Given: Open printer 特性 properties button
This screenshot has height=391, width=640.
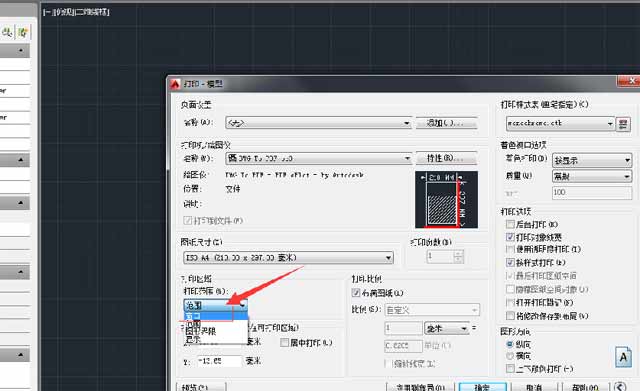Looking at the screenshot, I should pos(447,158).
